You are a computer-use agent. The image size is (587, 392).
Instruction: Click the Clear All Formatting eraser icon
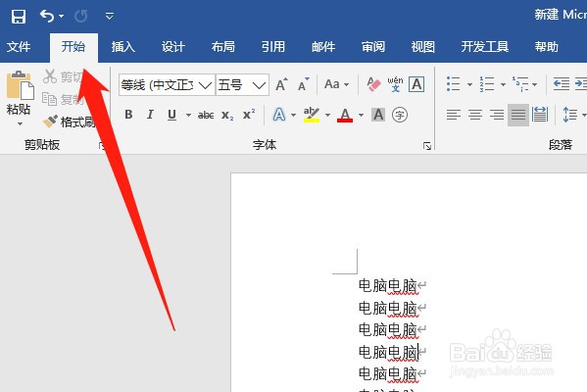click(373, 84)
